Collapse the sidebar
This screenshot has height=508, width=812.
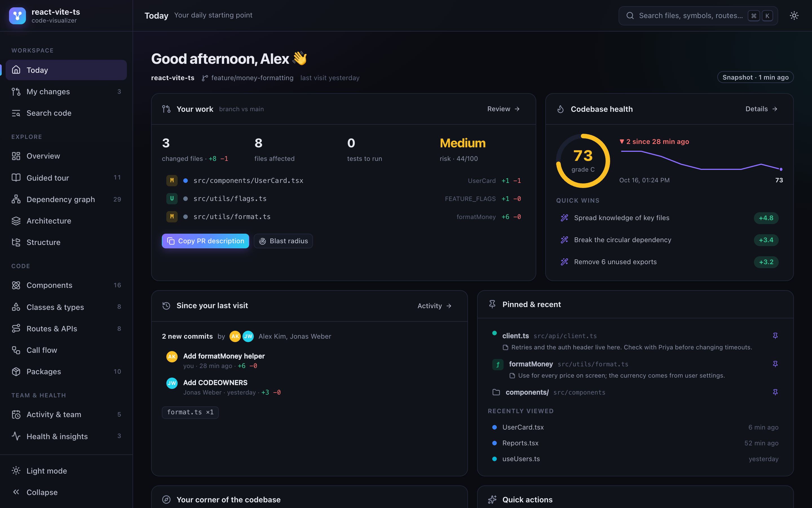click(x=66, y=492)
